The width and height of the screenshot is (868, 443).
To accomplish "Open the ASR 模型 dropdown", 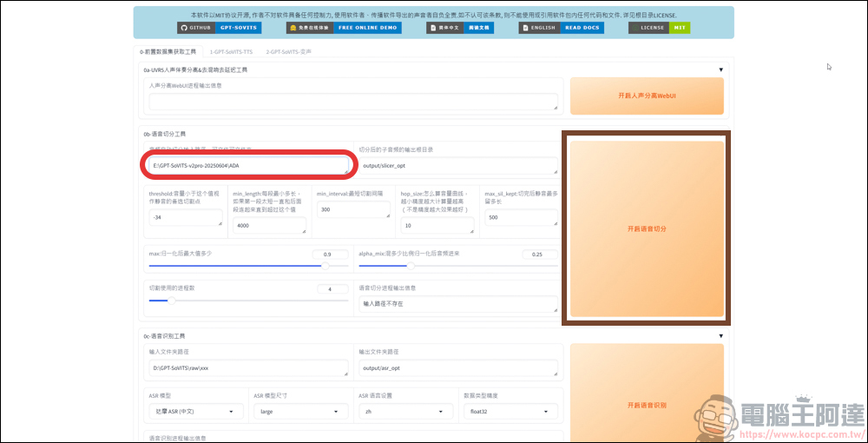I will 196,412.
